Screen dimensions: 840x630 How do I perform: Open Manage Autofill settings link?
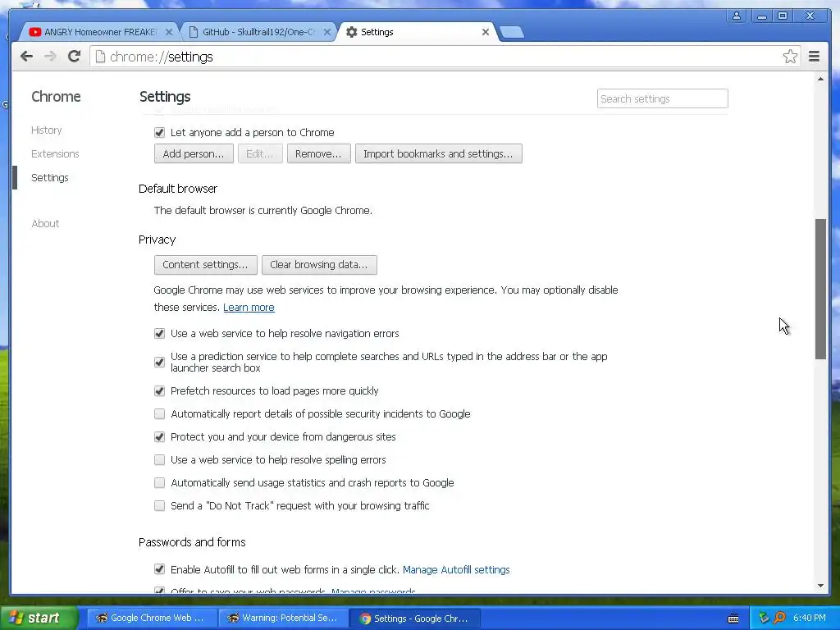point(456,569)
